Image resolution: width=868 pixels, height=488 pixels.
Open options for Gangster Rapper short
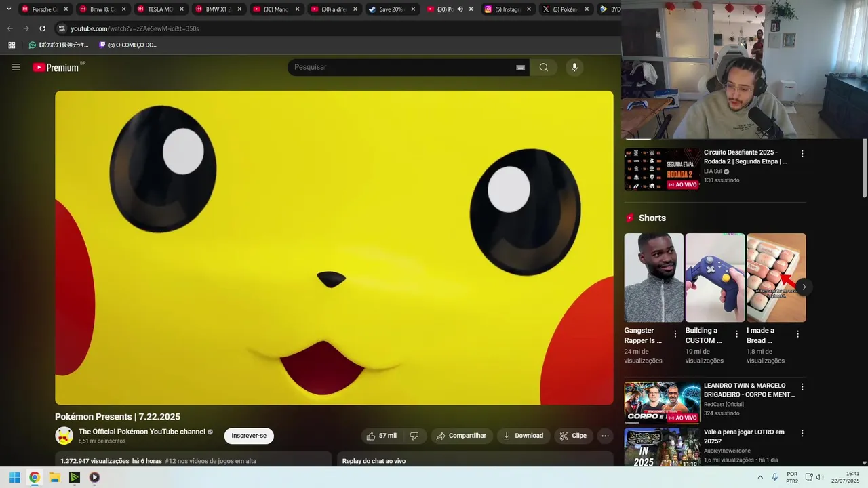pos(675,334)
